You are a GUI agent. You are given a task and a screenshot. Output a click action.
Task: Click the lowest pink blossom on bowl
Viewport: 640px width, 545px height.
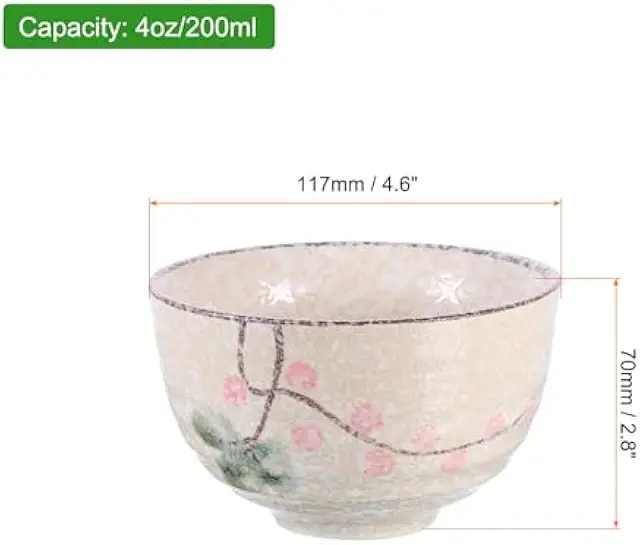(380, 464)
